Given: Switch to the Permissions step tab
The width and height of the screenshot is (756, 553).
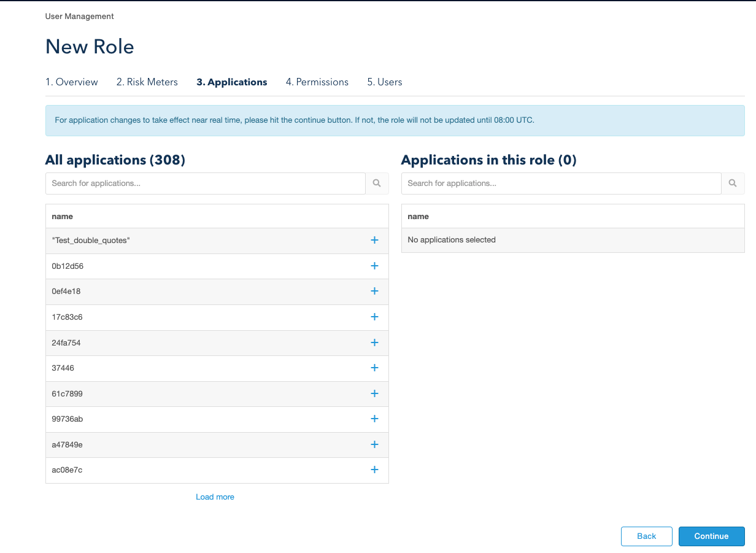Looking at the screenshot, I should pyautogui.click(x=317, y=82).
